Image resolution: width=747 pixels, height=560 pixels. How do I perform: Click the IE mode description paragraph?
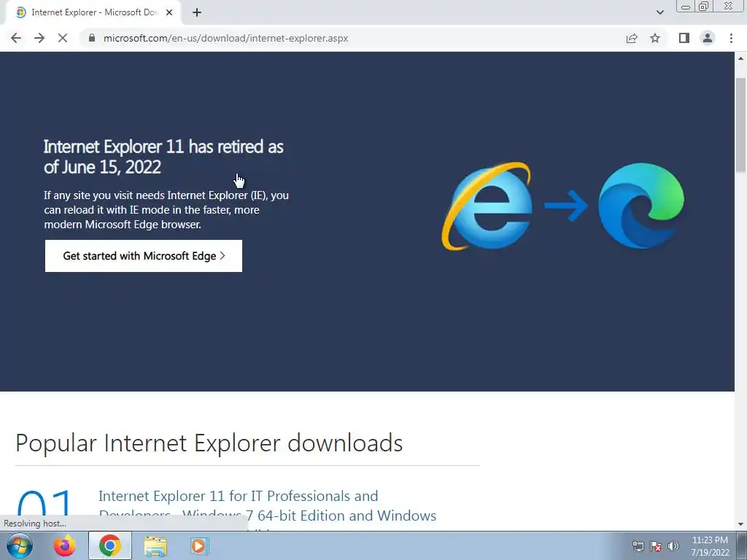coord(166,210)
